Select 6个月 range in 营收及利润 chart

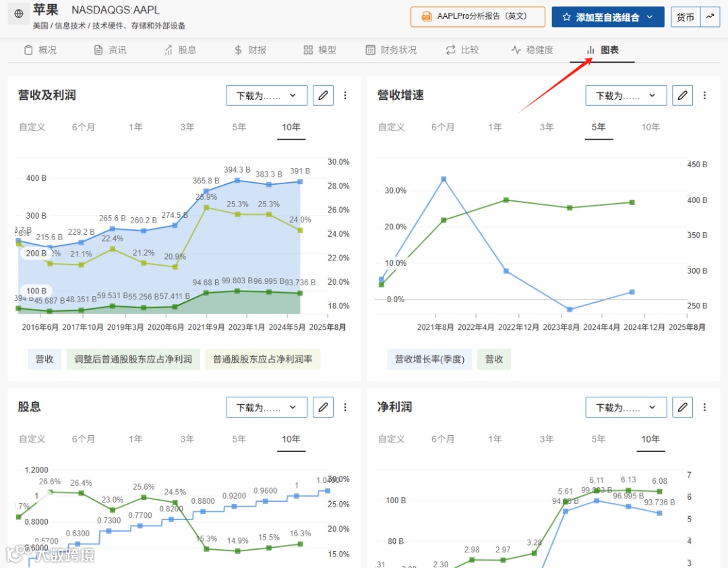point(83,127)
